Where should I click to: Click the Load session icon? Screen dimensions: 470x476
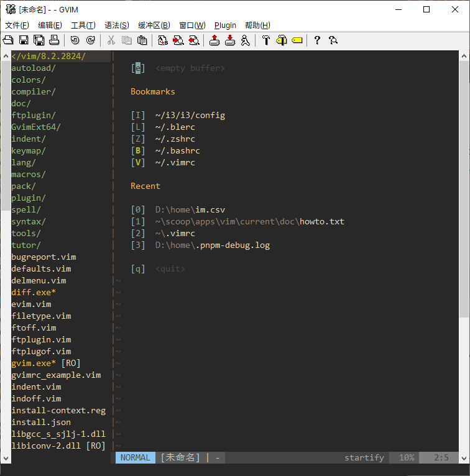pos(214,40)
